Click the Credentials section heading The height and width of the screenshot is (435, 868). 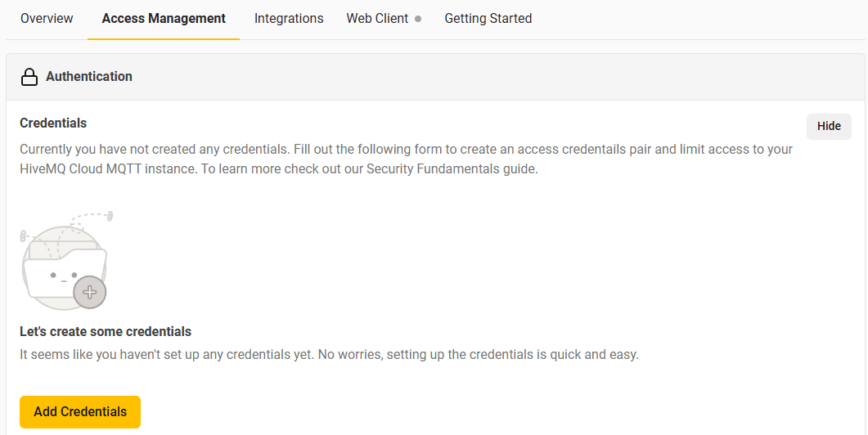pyautogui.click(x=53, y=123)
